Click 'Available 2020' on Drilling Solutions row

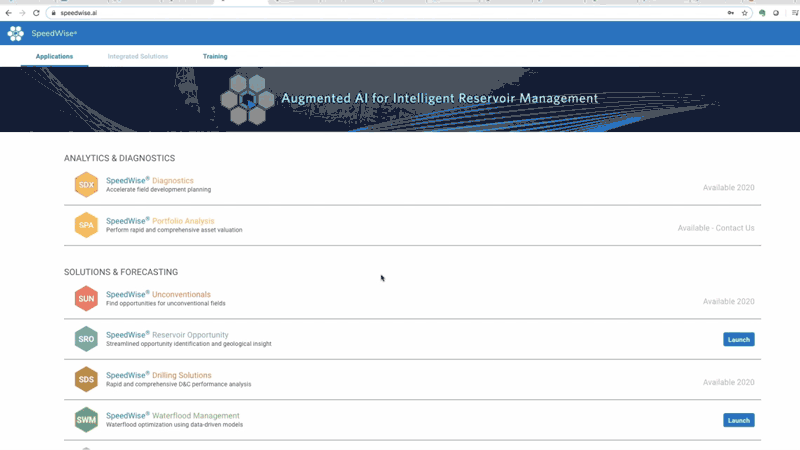(729, 382)
